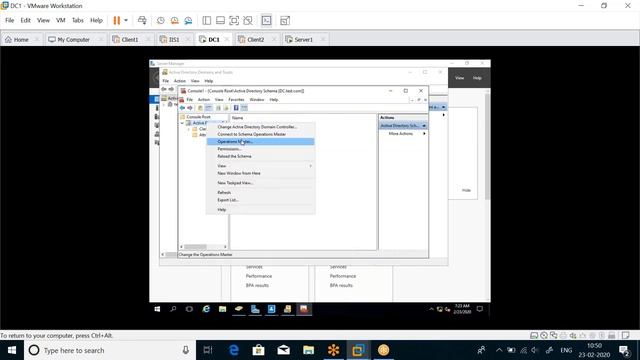Open the Window menu in Console1
The image size is (640, 360).
tap(257, 100)
